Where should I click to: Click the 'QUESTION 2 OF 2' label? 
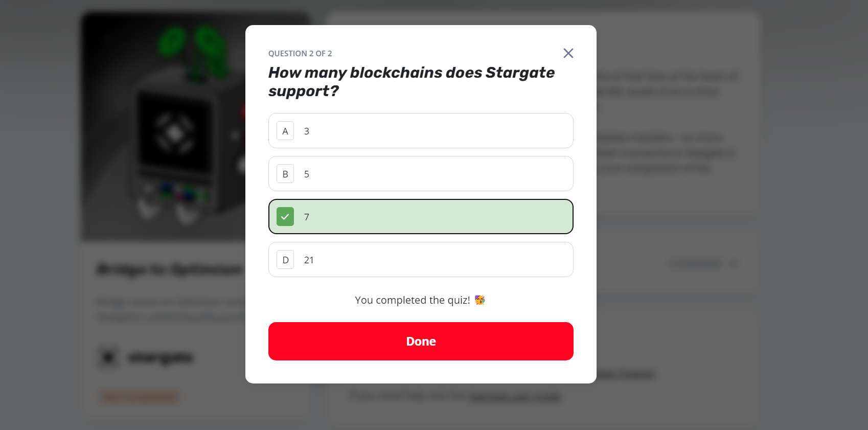(x=300, y=54)
